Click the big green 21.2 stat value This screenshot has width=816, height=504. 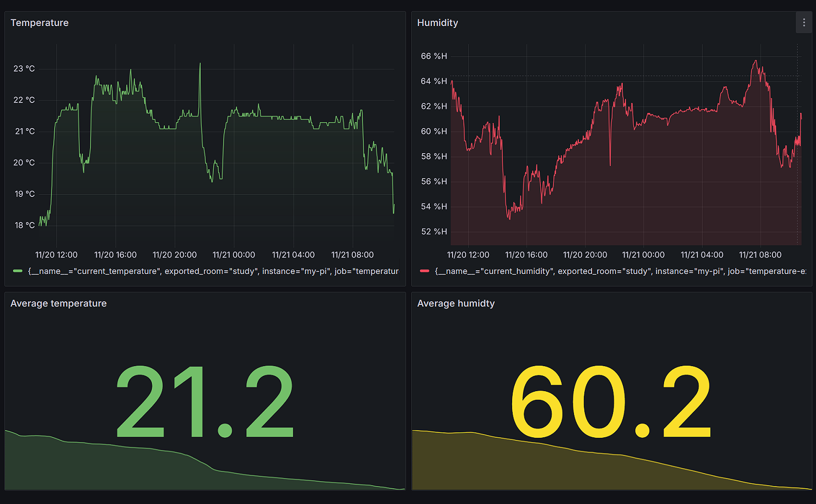tap(203, 399)
